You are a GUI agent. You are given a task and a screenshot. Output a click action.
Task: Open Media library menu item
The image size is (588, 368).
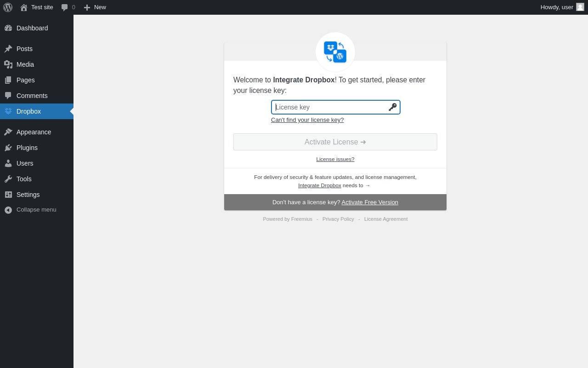pyautogui.click(x=37, y=64)
